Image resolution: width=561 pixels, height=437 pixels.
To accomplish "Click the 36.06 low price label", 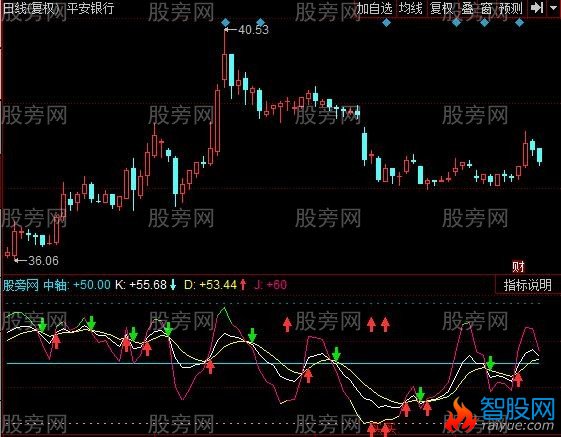I will (43, 261).
